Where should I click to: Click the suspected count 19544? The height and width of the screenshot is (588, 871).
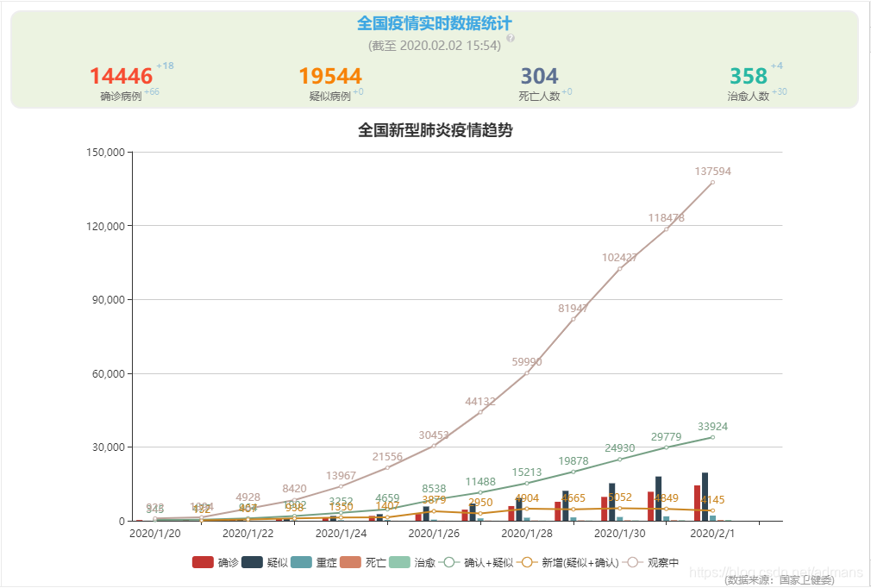[330, 76]
